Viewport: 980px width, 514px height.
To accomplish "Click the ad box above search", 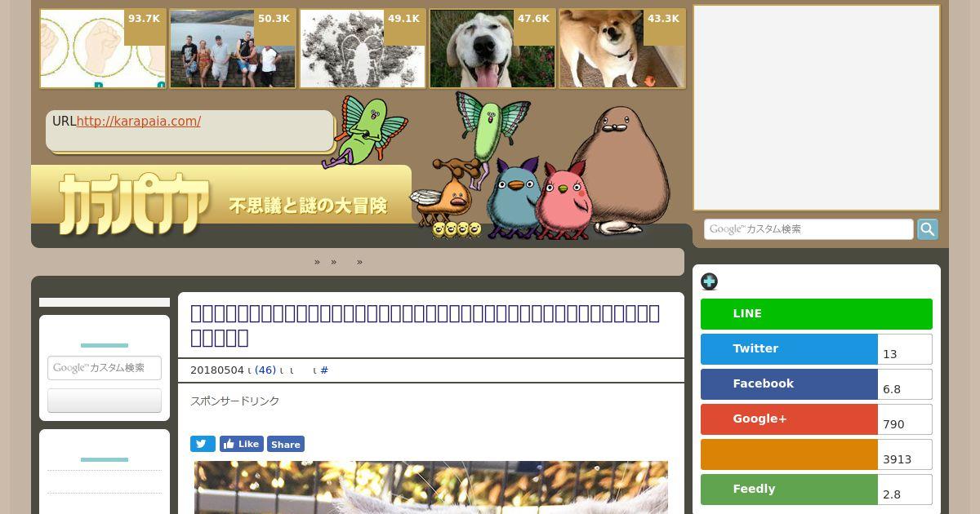I will pyautogui.click(x=817, y=108).
